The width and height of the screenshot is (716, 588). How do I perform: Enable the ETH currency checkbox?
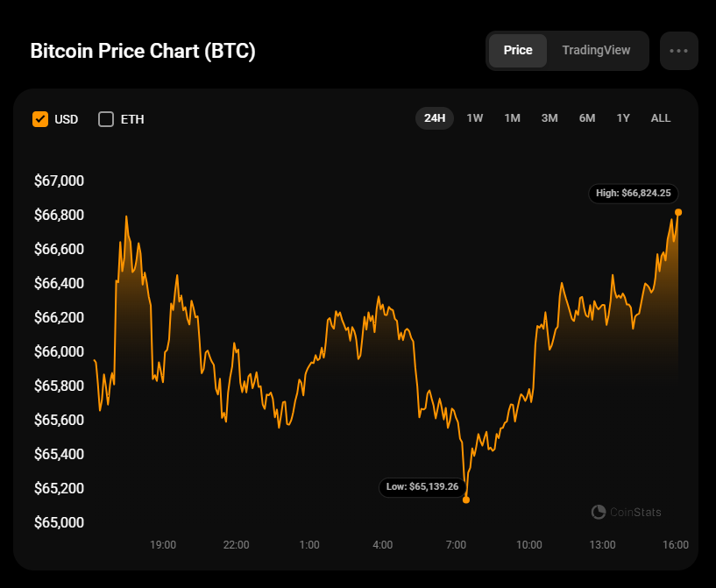[x=106, y=119]
